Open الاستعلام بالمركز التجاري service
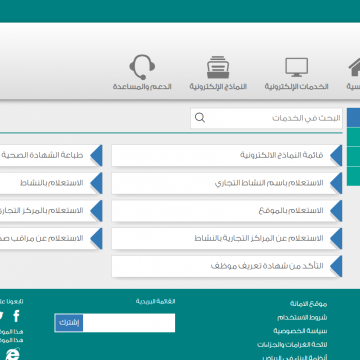The width and height of the screenshot is (360, 360). click(x=51, y=211)
